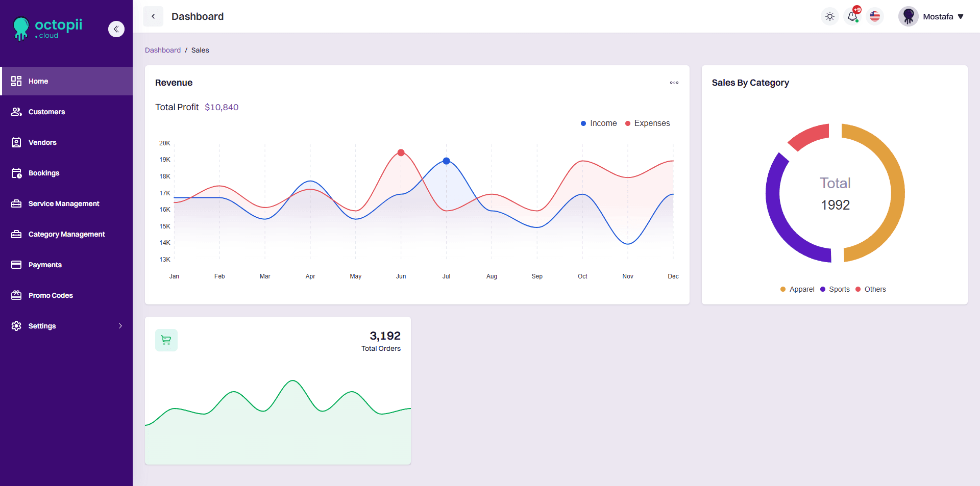
Task: Click the notification bell icon
Action: point(852,17)
